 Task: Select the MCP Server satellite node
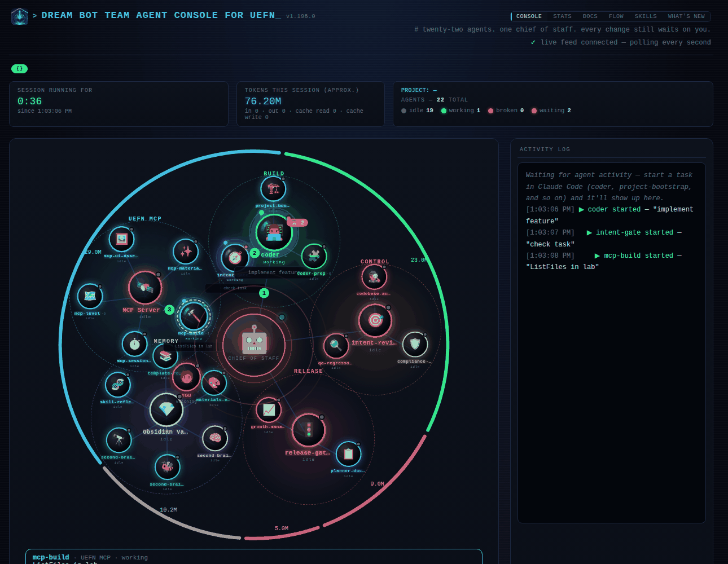(145, 288)
